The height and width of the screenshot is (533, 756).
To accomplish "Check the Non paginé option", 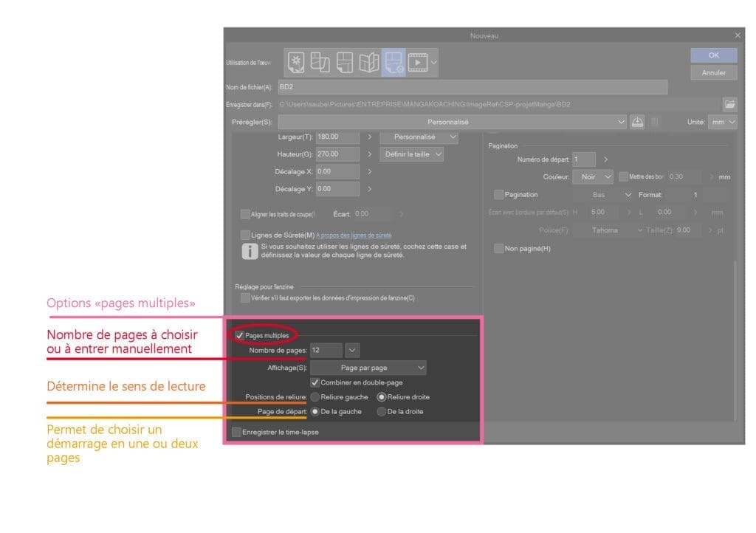I will (x=498, y=249).
